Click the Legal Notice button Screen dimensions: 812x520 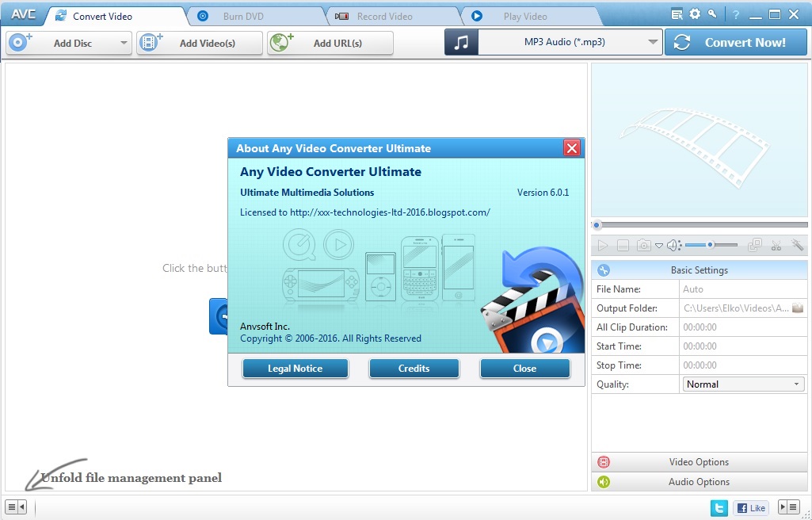coord(295,369)
